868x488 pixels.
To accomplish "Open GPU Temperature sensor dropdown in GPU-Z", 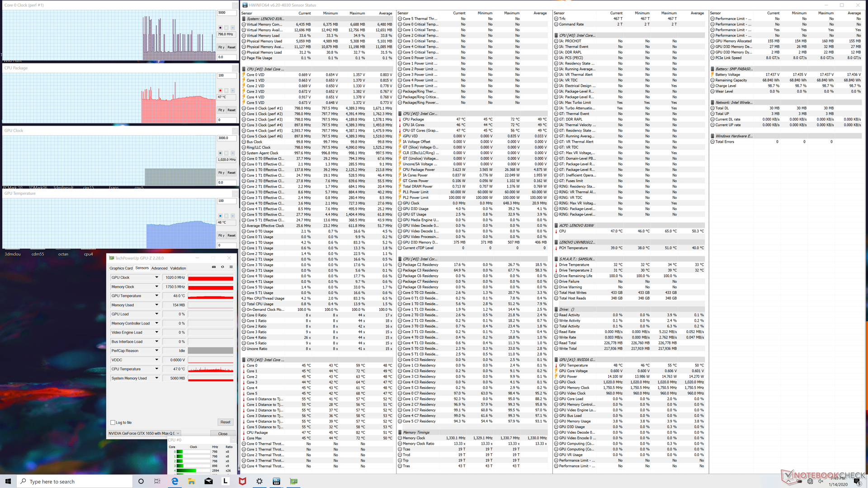I will pos(157,296).
